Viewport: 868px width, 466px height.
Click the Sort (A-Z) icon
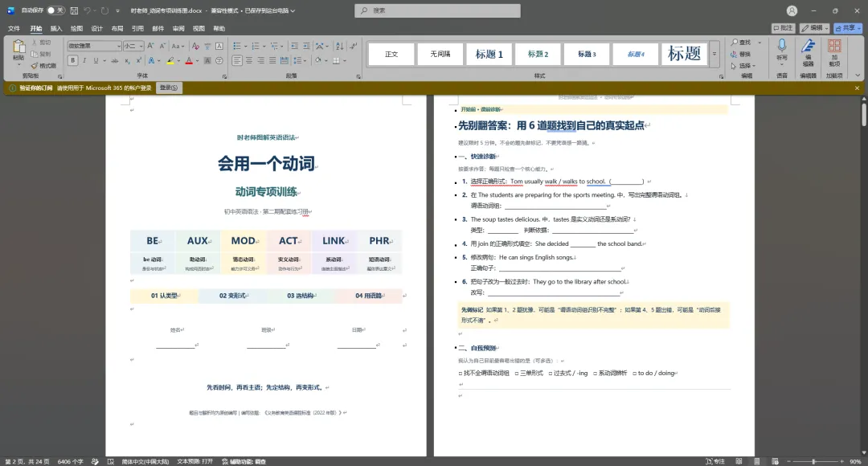tap(339, 46)
